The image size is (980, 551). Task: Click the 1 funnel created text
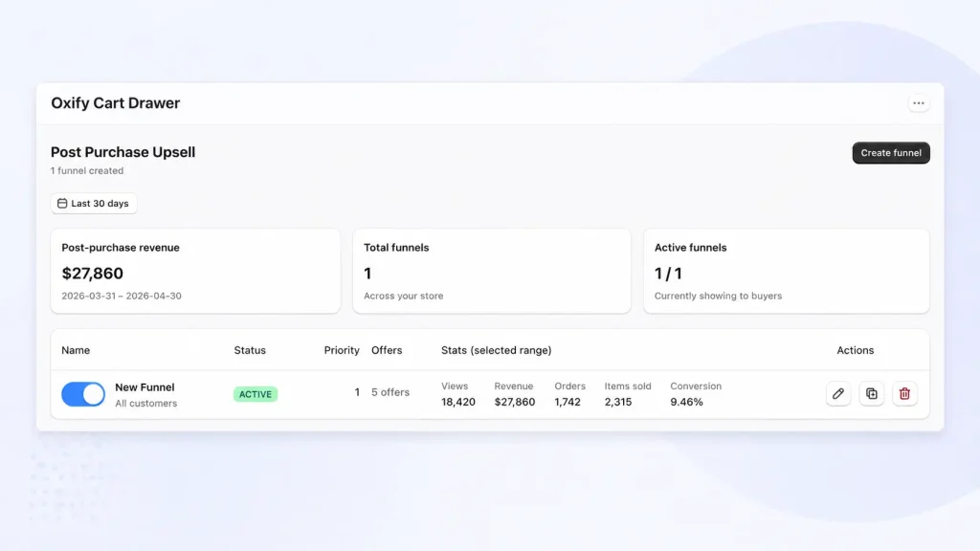pos(87,170)
